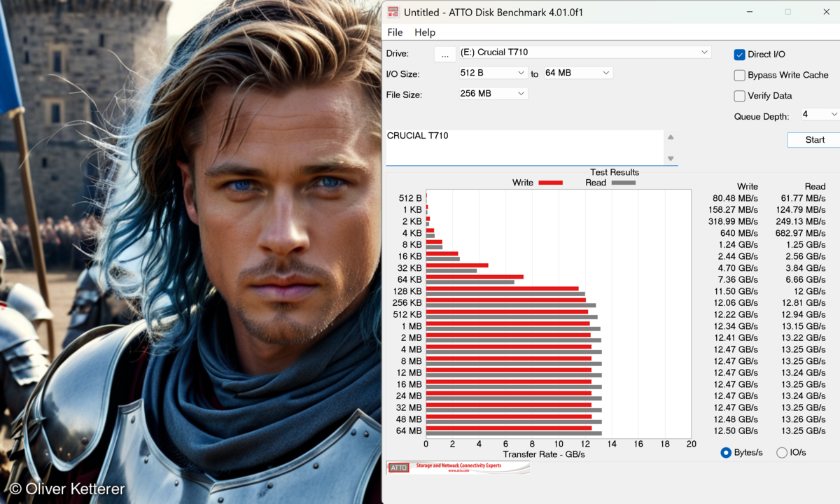Click the write value "12.48 GB/s"
Screen dimensions: 840x504
(736, 419)
